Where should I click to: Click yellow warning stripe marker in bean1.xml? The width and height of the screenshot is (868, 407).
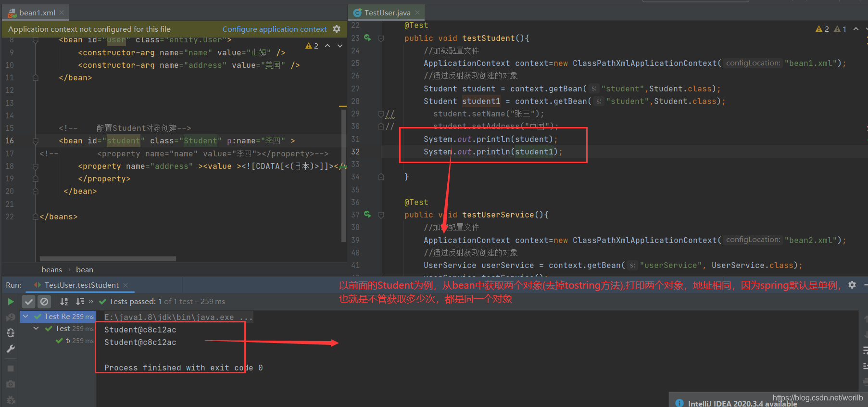pyautogui.click(x=343, y=106)
